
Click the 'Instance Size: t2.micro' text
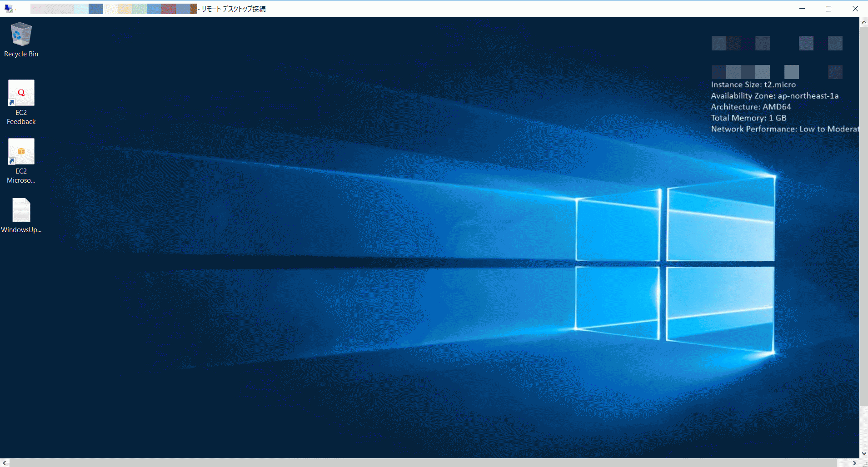coord(753,84)
